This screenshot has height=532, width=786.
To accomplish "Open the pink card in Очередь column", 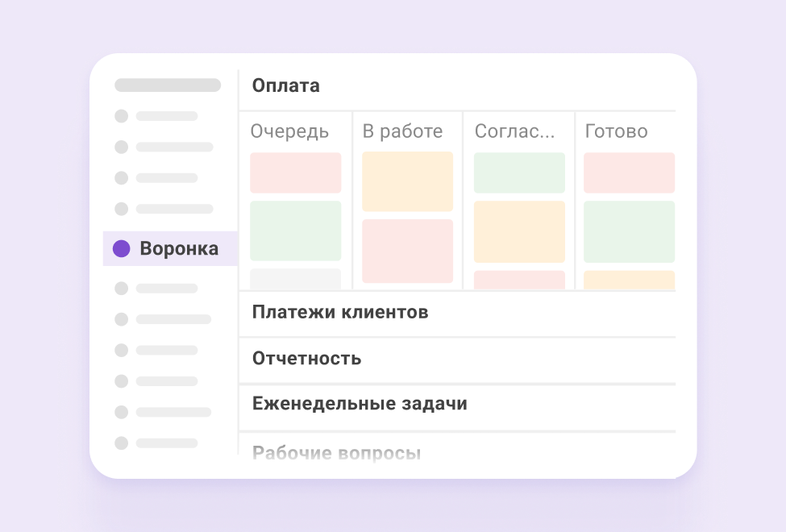I will (x=296, y=172).
